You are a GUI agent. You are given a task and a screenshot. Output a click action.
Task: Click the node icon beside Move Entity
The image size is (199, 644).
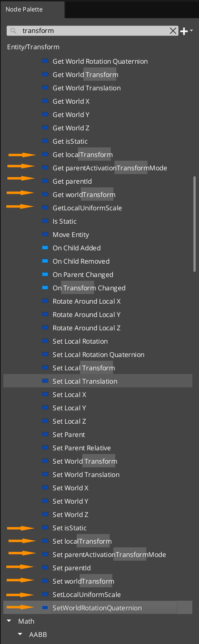[x=45, y=234]
